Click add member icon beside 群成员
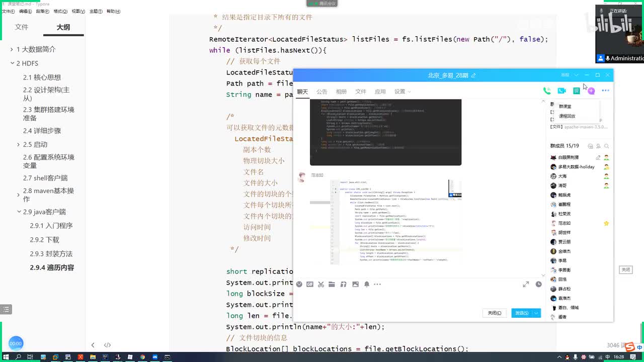The image size is (644, 362). (x=598, y=146)
